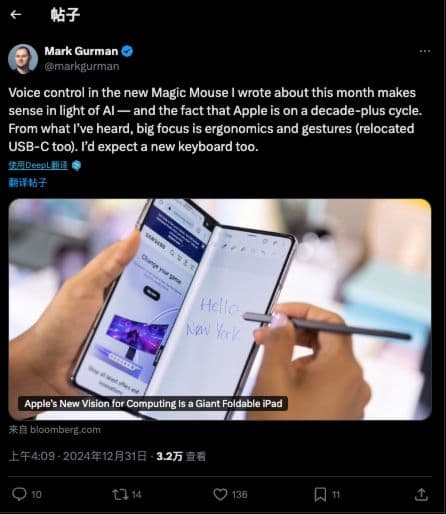Click the blue verified badge
The width and height of the screenshot is (446, 514).
[x=127, y=51]
